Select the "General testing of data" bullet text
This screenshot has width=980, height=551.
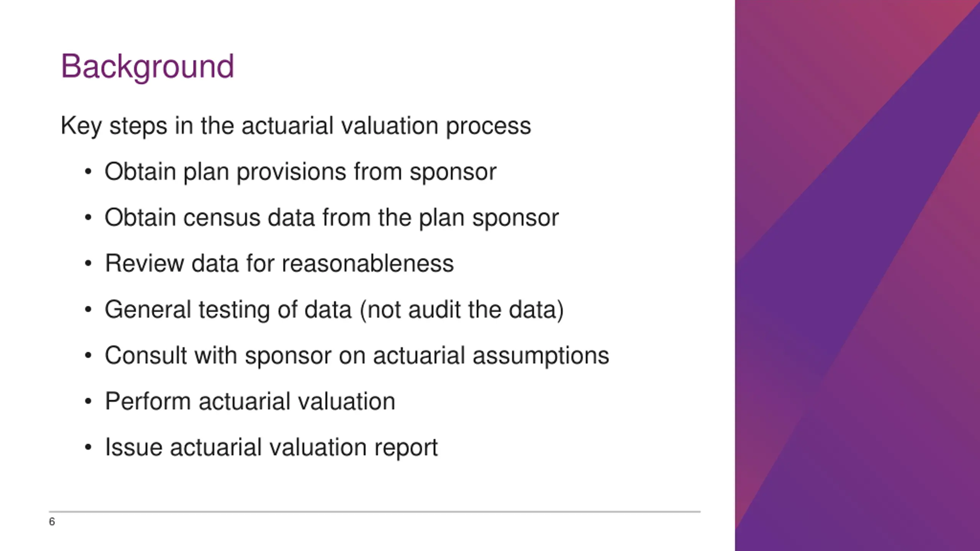pos(228,309)
